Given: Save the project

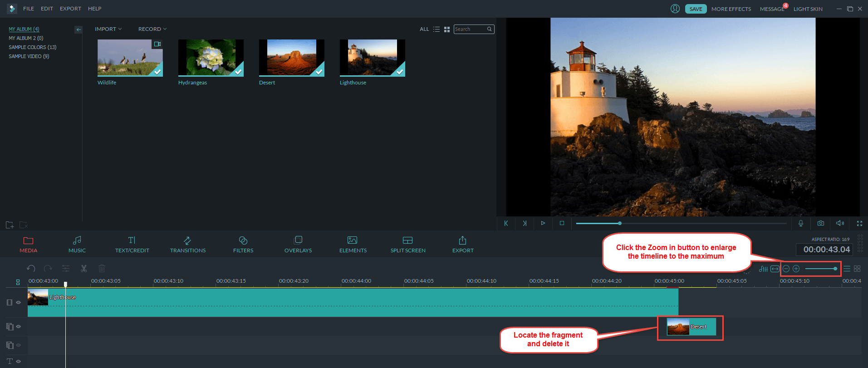Looking at the screenshot, I should [x=696, y=9].
